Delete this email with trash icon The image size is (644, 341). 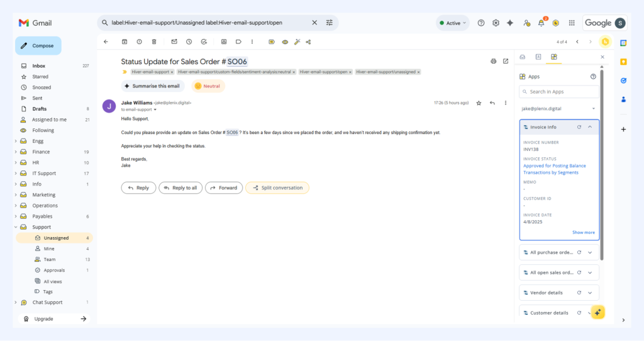[x=154, y=42]
